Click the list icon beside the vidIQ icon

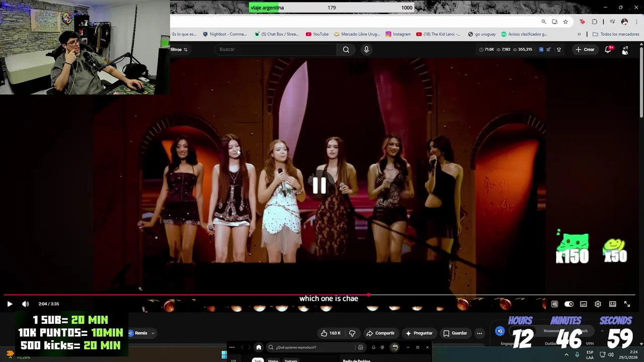point(548,49)
